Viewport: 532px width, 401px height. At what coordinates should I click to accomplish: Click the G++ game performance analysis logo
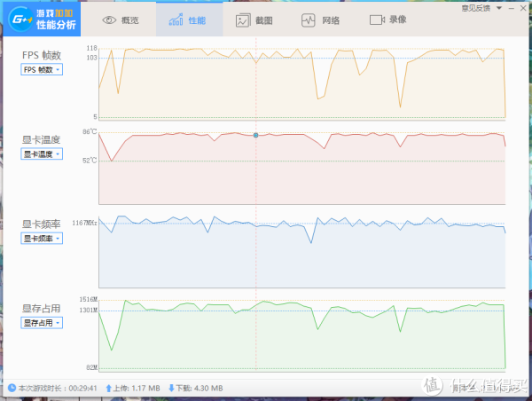(42, 20)
